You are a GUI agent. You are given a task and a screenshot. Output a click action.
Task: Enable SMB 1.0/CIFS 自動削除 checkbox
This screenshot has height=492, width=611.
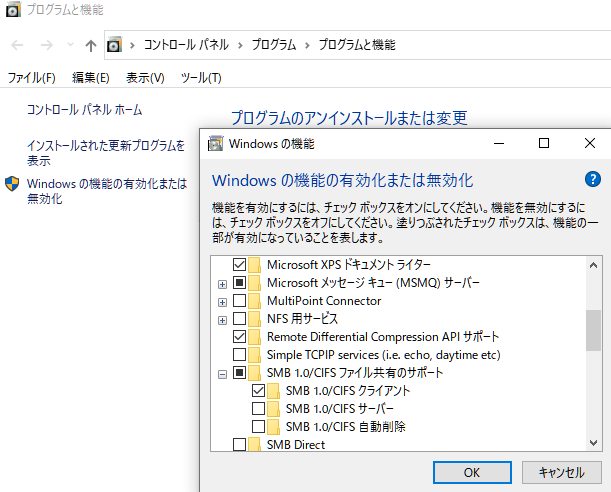tap(258, 426)
